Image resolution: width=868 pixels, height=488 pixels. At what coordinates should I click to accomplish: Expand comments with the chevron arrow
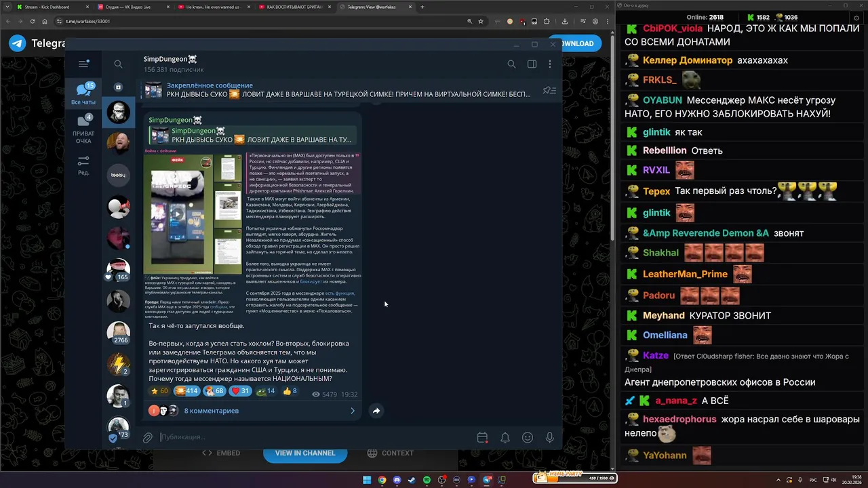pos(352,411)
